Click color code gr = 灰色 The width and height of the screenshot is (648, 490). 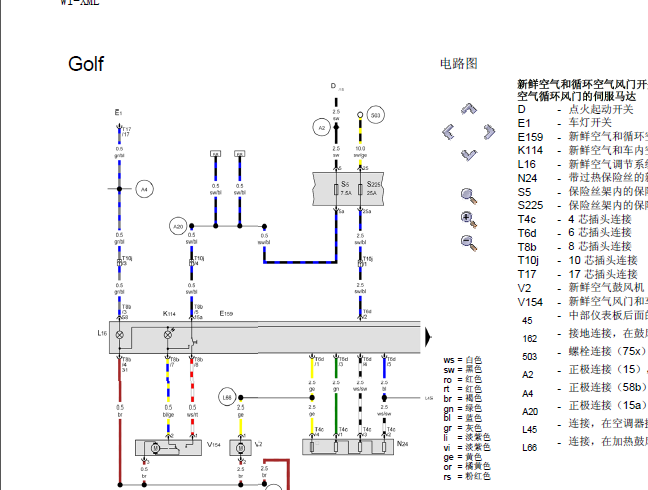click(x=462, y=428)
